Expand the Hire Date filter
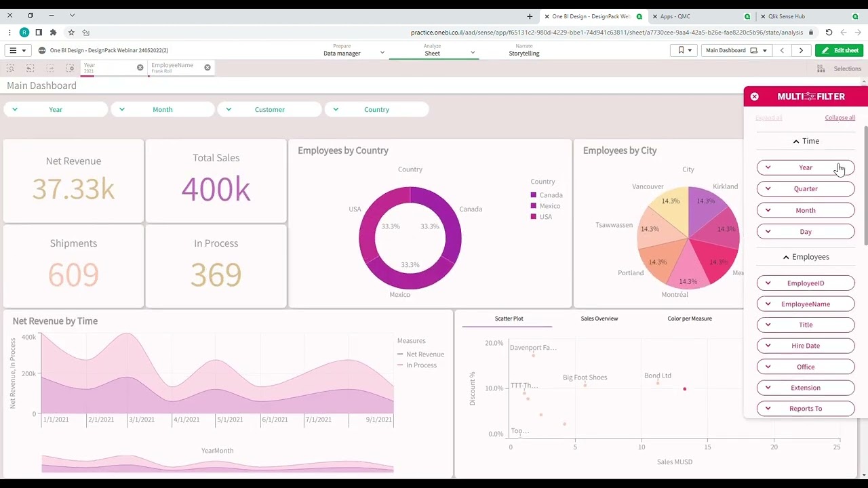Image resolution: width=868 pixels, height=488 pixels. point(806,346)
